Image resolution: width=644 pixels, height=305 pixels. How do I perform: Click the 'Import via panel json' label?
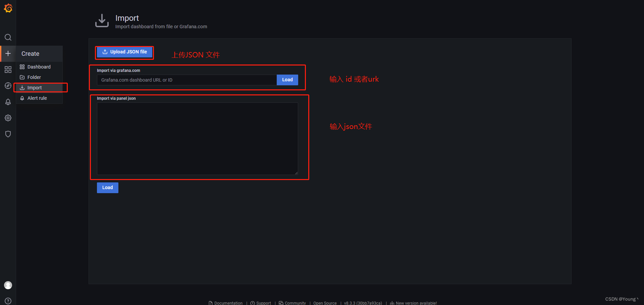coord(116,98)
